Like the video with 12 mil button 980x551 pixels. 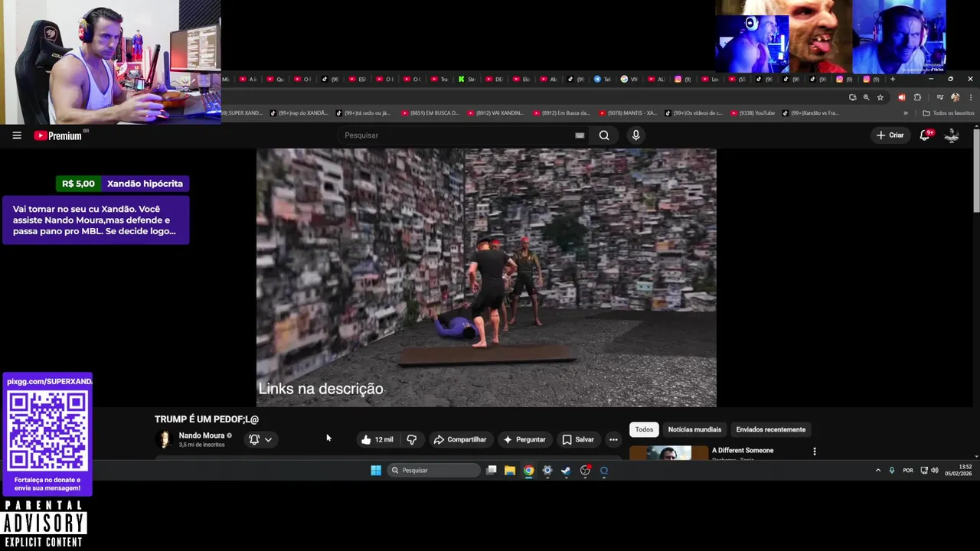coord(377,439)
